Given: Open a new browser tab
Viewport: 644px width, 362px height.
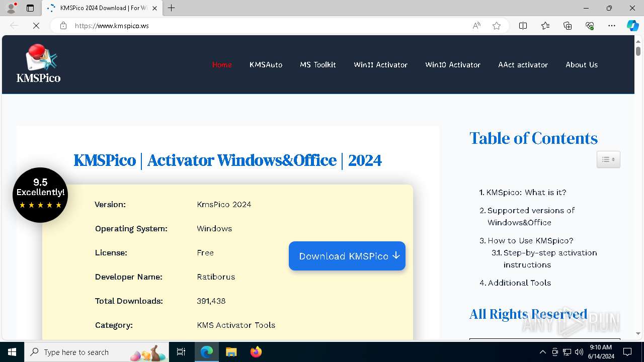Looking at the screenshot, I should click(172, 8).
